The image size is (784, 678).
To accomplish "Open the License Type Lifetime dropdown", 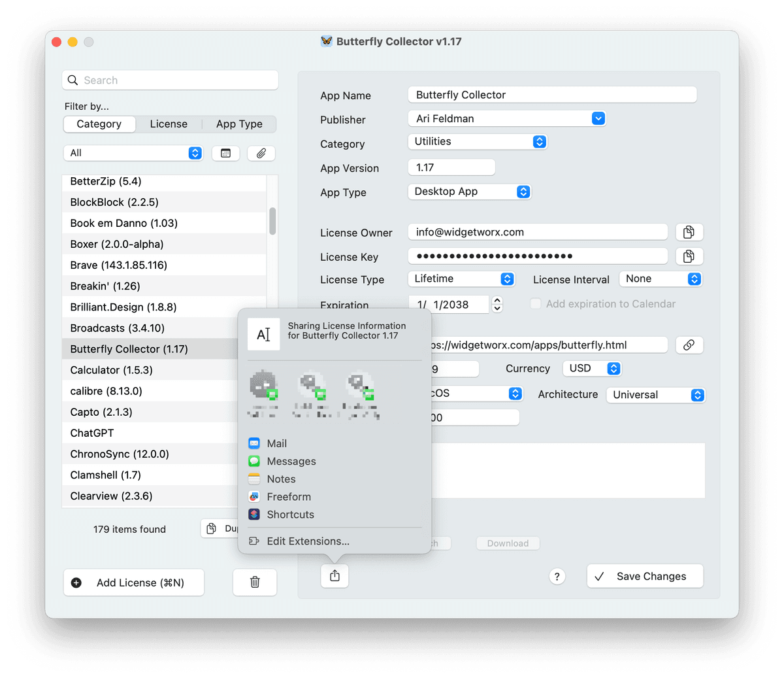I will [x=461, y=279].
